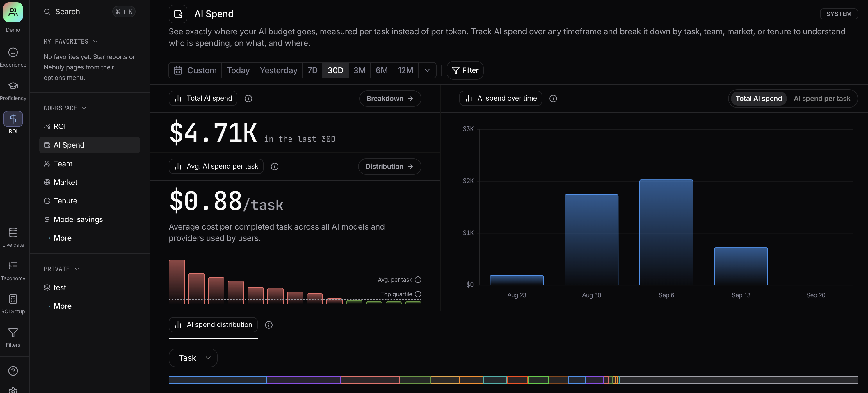Screen dimensions: 868x393
Task: Click info icon next to Total AI spend
Action: [x=248, y=98]
